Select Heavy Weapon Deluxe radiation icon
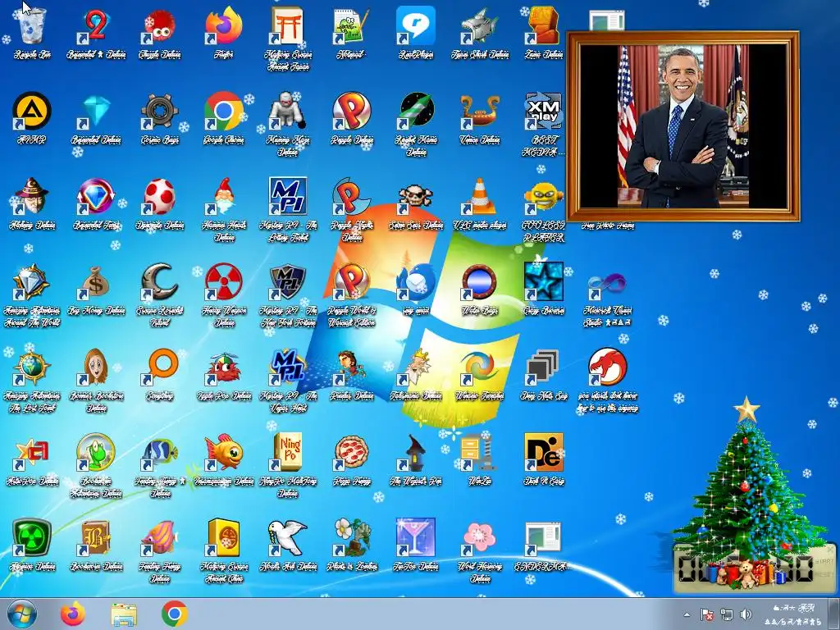840x630 pixels. coord(223,282)
